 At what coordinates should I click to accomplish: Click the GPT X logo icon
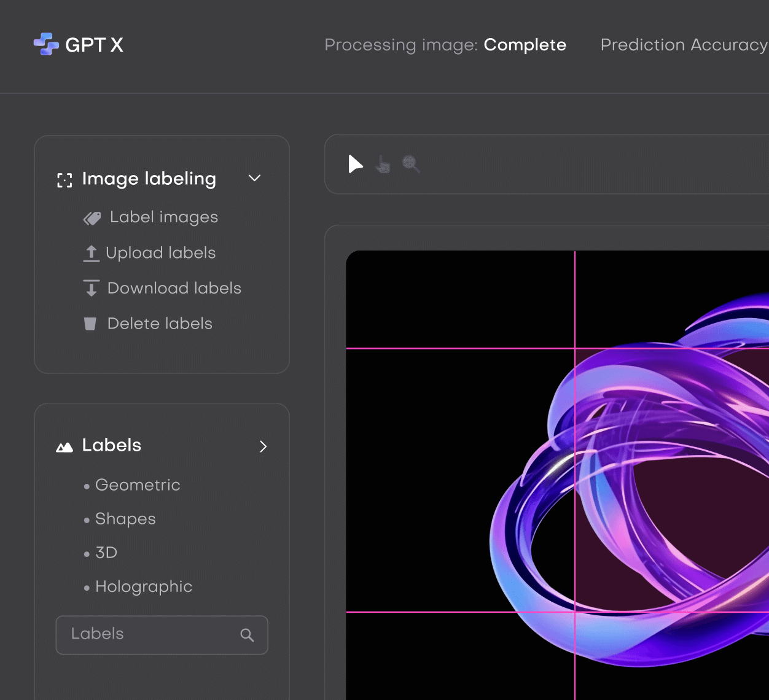click(x=45, y=44)
